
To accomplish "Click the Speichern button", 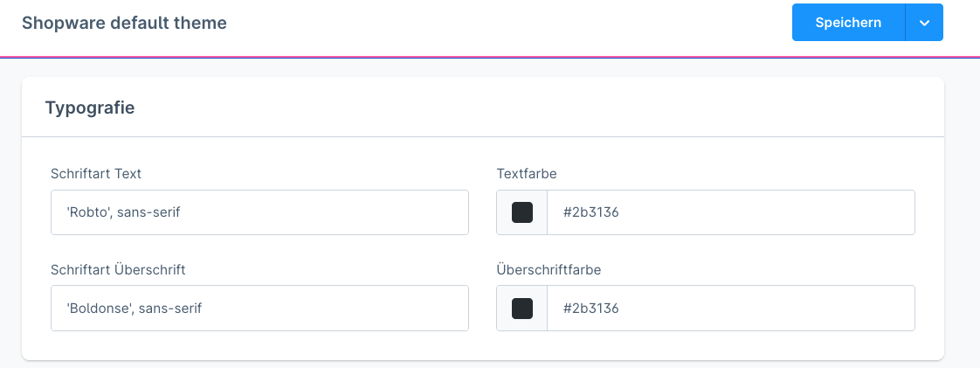I will click(848, 23).
